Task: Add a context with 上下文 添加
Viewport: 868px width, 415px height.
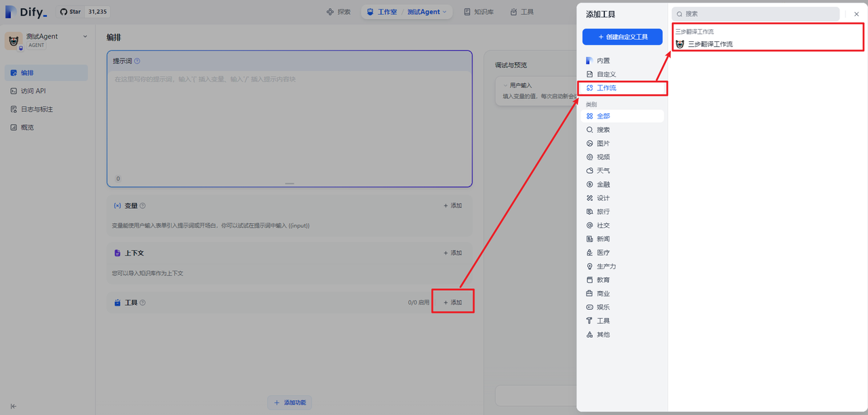Action: coord(453,253)
